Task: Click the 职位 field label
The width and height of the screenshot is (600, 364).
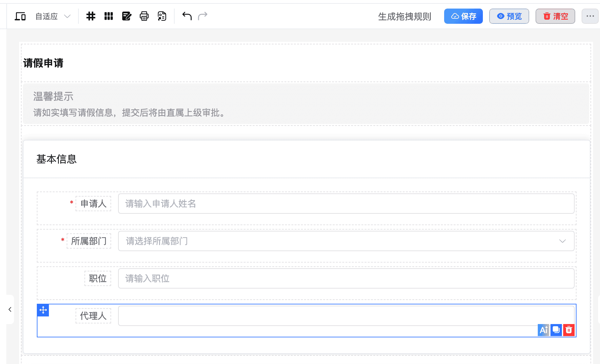Action: coord(98,278)
